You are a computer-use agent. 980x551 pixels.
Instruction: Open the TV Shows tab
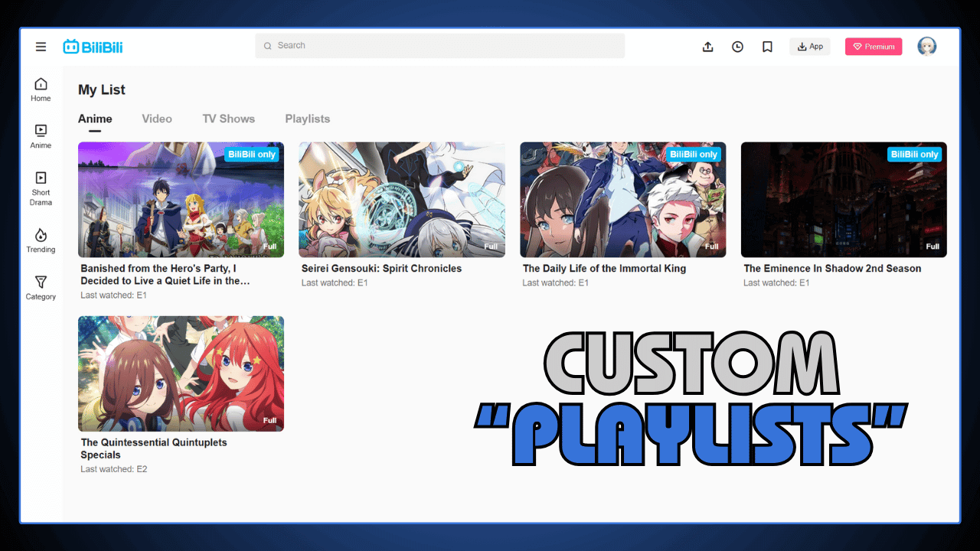tap(228, 119)
